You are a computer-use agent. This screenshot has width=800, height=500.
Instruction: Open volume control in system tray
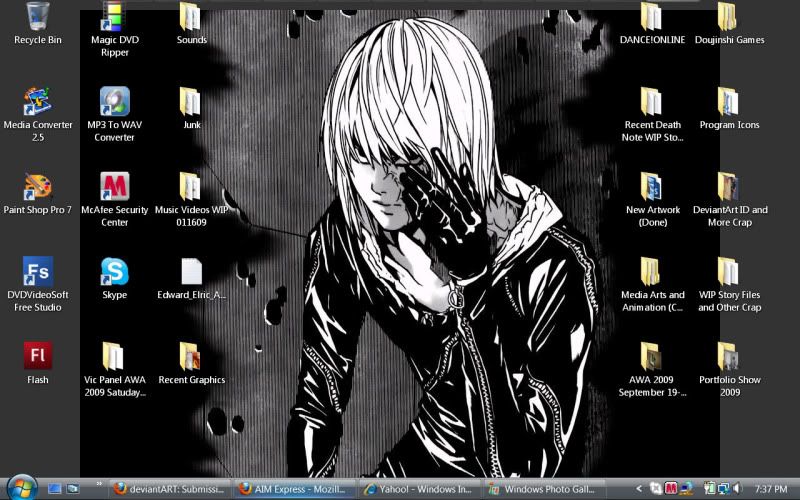(738, 489)
